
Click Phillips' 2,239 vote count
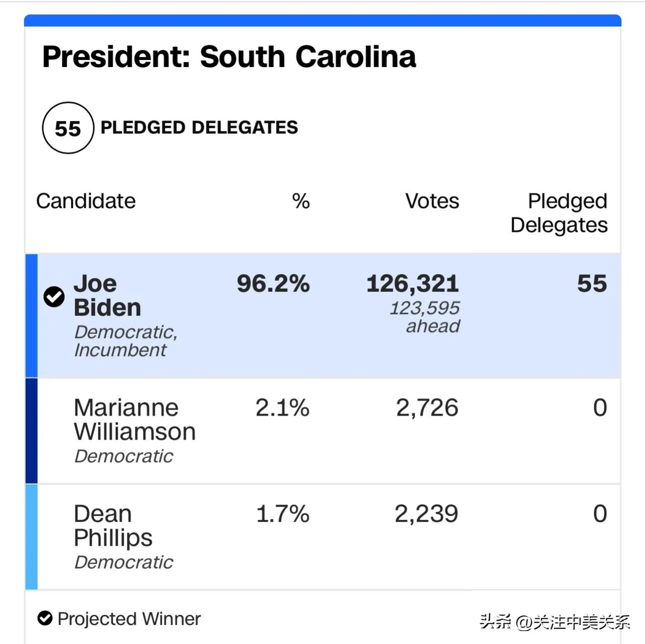426,514
